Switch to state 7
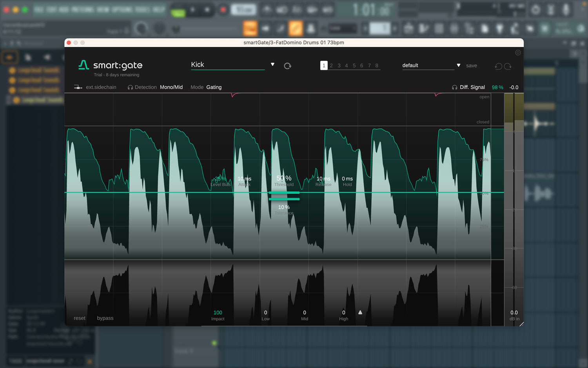 tap(369, 66)
